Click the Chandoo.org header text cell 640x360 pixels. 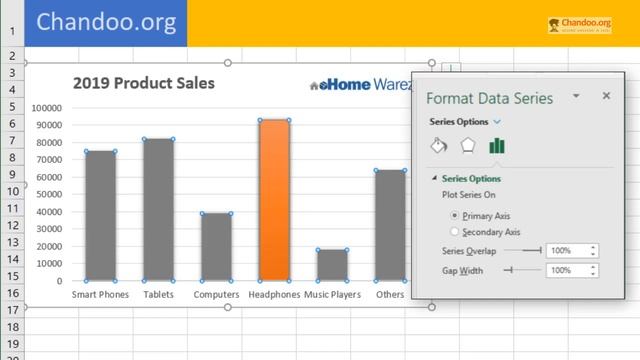106,23
